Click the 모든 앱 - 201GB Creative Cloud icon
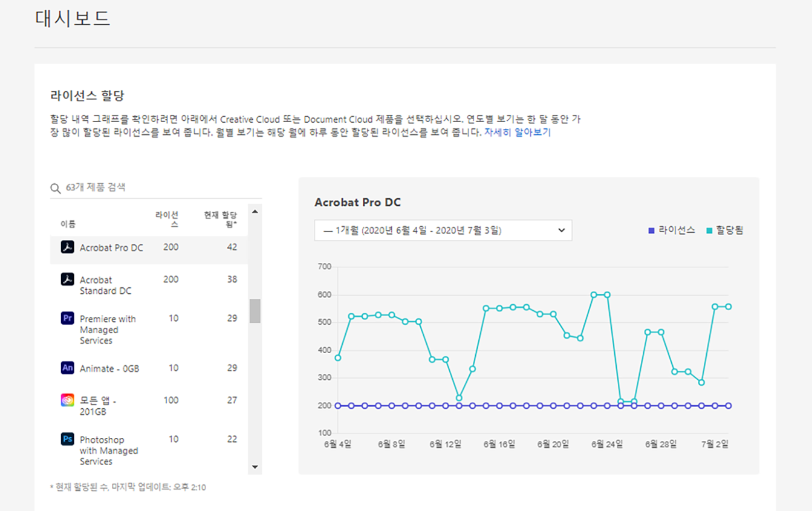Screen dimensions: 812x511 coord(67,400)
